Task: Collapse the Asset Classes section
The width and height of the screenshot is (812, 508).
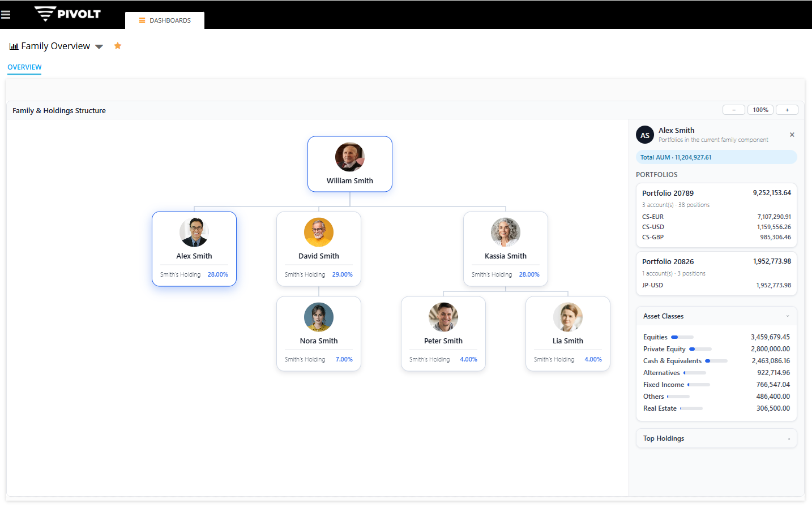Action: (x=788, y=316)
